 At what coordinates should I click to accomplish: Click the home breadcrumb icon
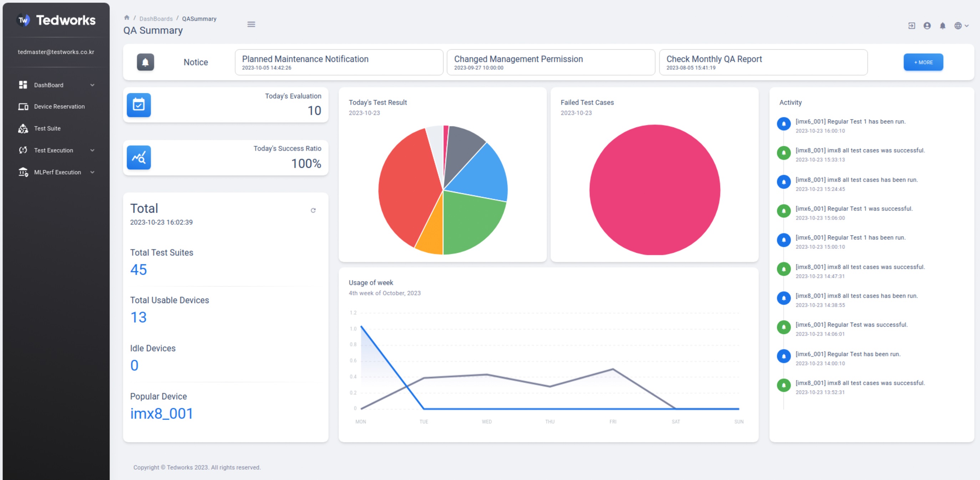(127, 17)
